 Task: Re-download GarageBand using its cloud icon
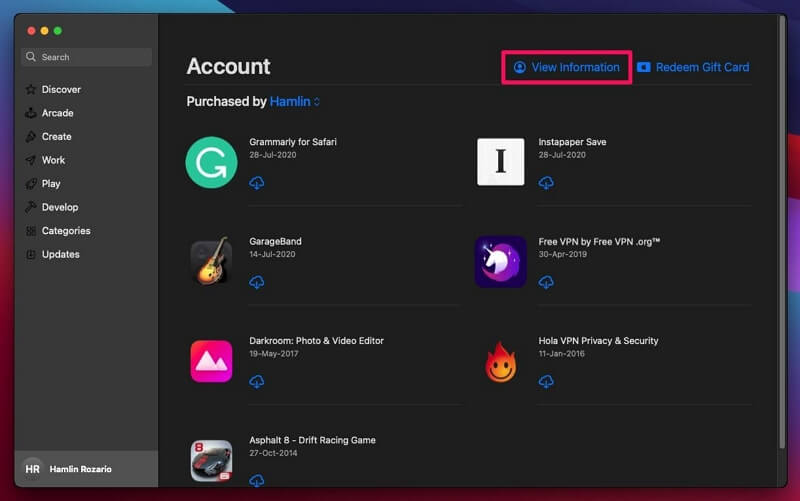coord(257,283)
